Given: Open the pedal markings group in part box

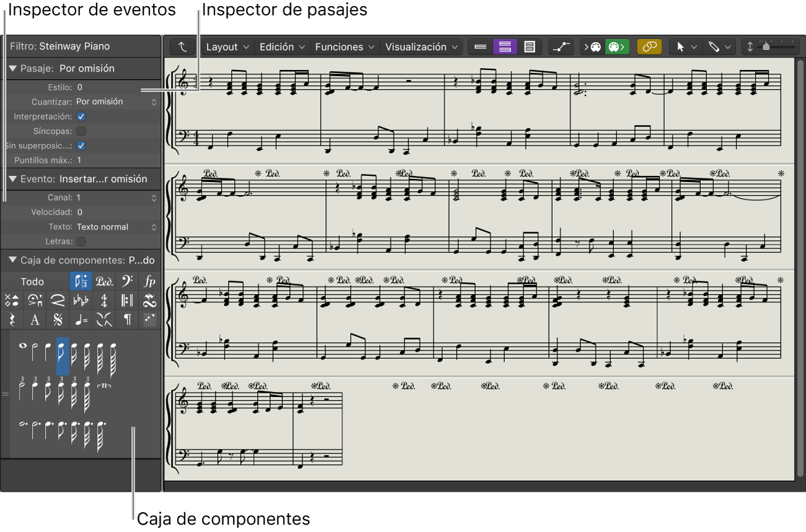Looking at the screenshot, I should 104,281.
